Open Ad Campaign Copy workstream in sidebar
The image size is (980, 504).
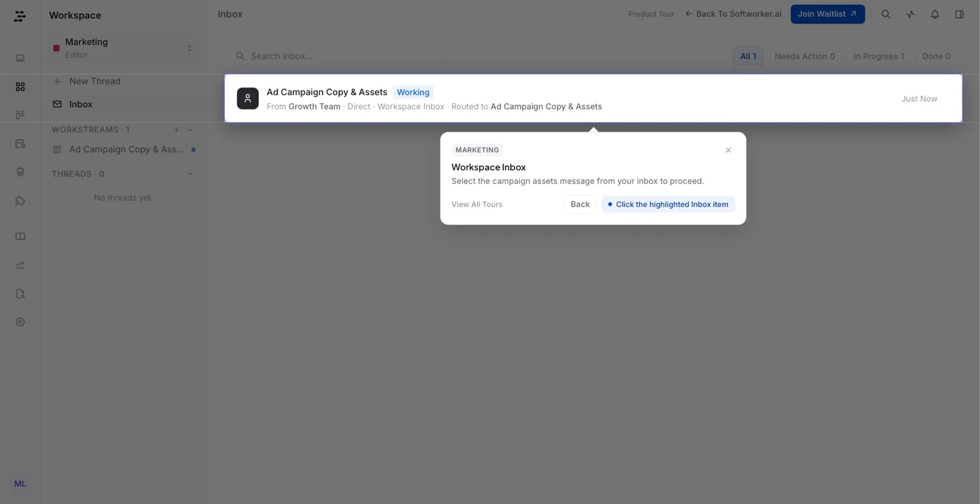(123, 150)
